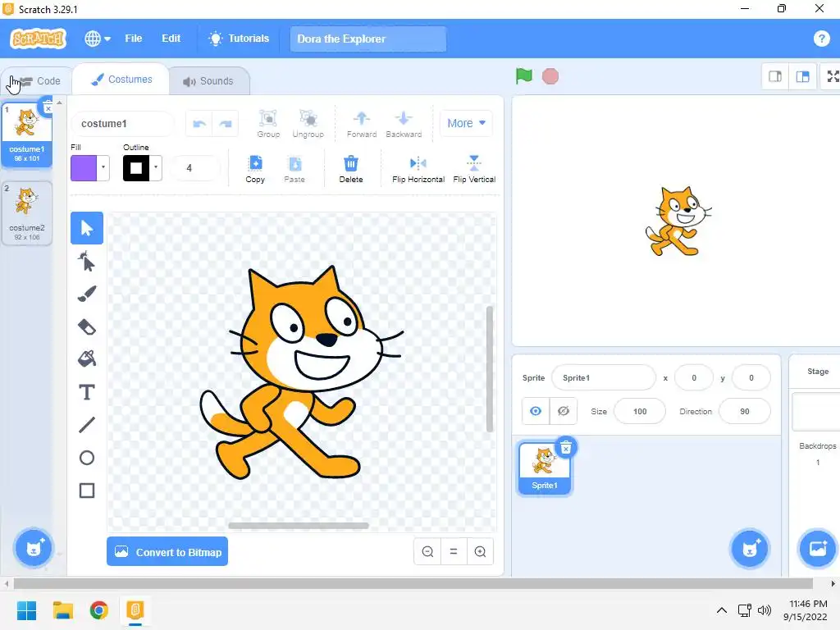Click the Redo arrow icon

tap(226, 124)
